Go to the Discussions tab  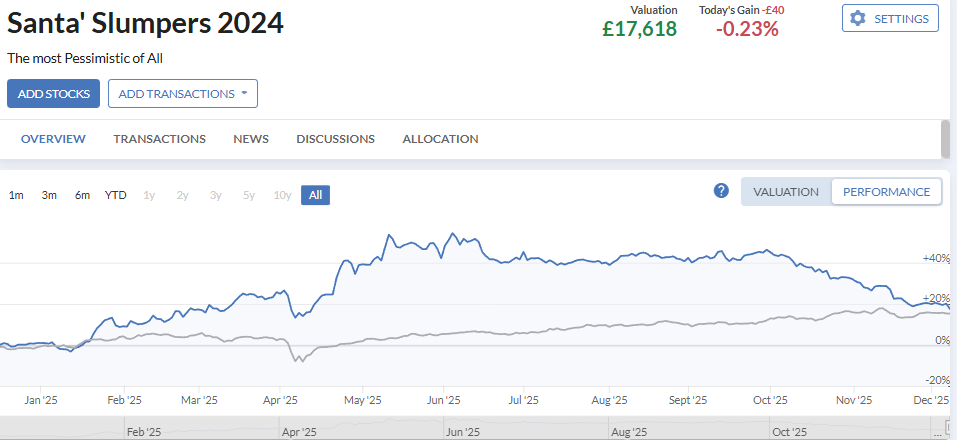336,139
